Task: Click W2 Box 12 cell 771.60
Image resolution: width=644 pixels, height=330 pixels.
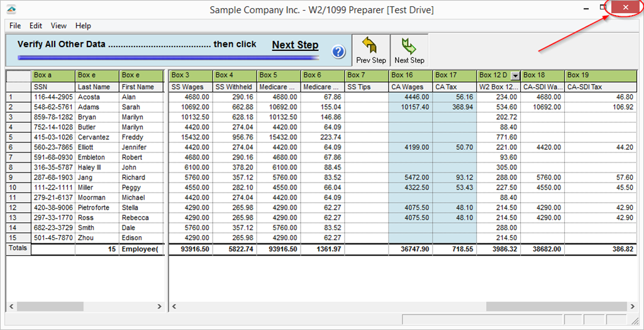Action: [499, 137]
